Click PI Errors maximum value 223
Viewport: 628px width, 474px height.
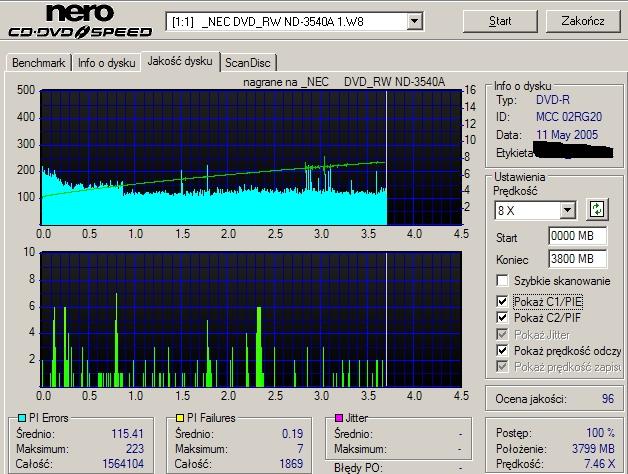click(135, 449)
